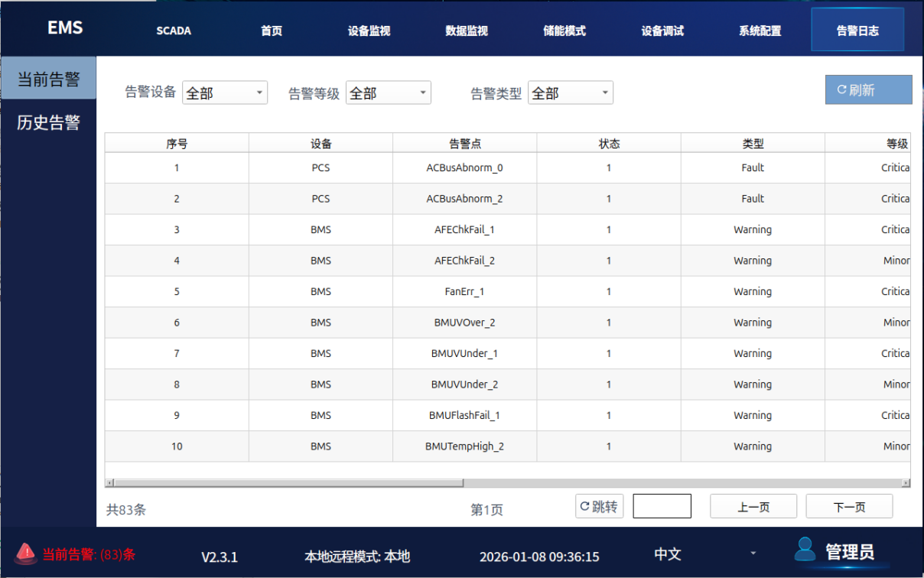Viewport: 924px width, 578px height.
Task: Select 历史告警 in the sidebar
Action: 48,122
